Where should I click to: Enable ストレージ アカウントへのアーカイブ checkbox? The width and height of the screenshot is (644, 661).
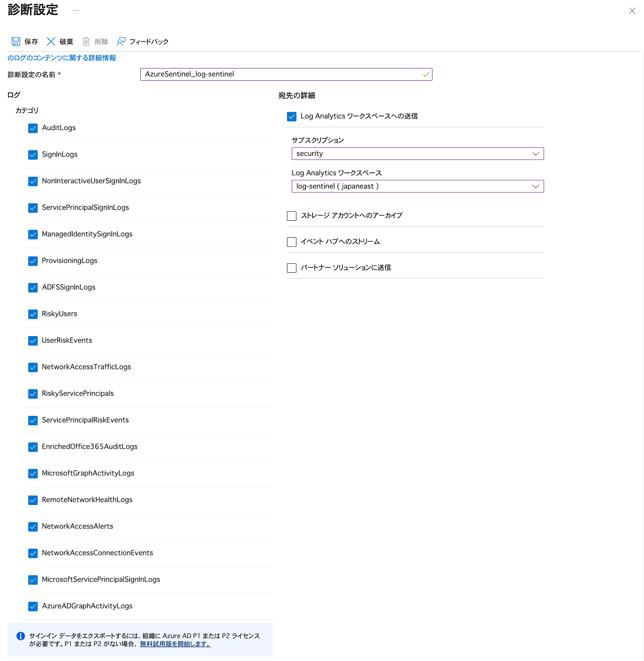point(291,216)
